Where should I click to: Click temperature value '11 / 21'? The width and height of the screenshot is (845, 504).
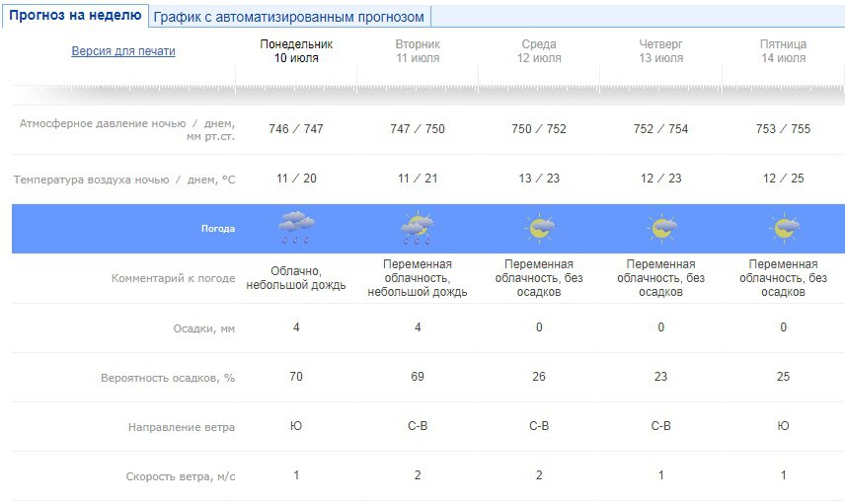(418, 179)
